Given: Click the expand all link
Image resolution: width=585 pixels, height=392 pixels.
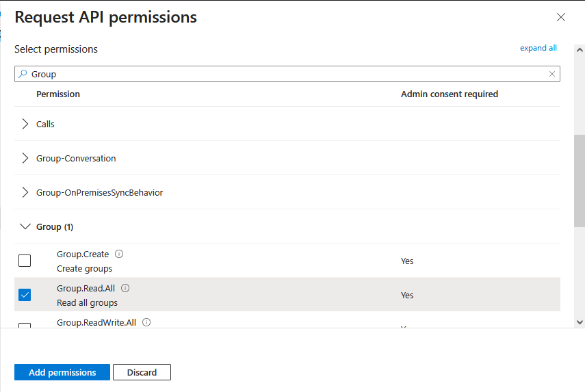Looking at the screenshot, I should click(538, 48).
